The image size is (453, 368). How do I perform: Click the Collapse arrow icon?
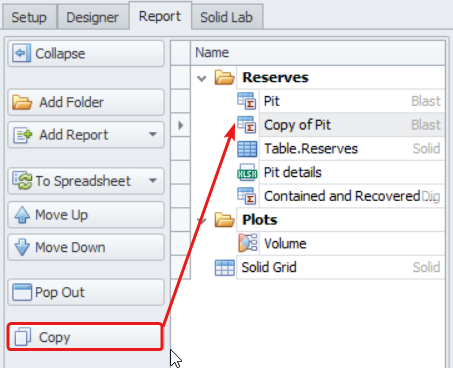[22, 53]
